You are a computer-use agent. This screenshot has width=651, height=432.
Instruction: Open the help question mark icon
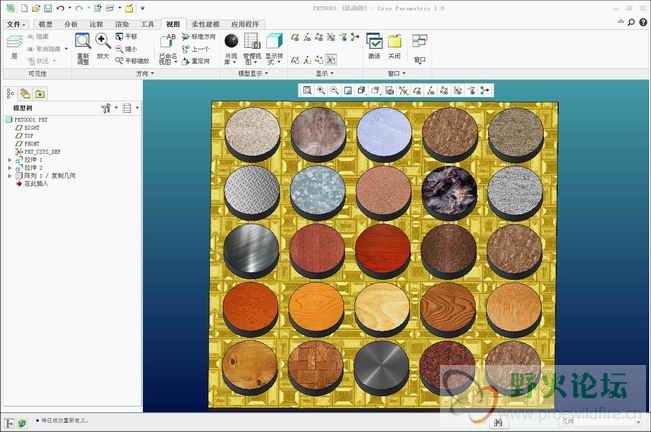(x=643, y=22)
